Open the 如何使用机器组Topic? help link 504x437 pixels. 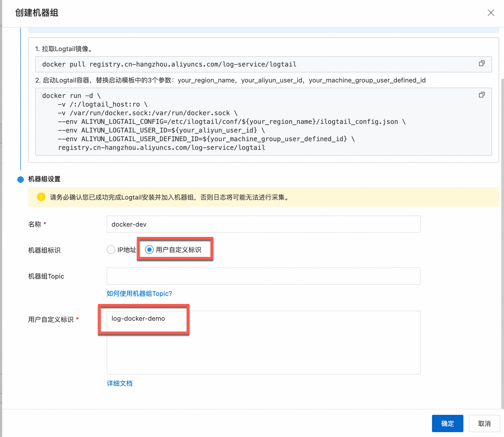[x=139, y=294]
